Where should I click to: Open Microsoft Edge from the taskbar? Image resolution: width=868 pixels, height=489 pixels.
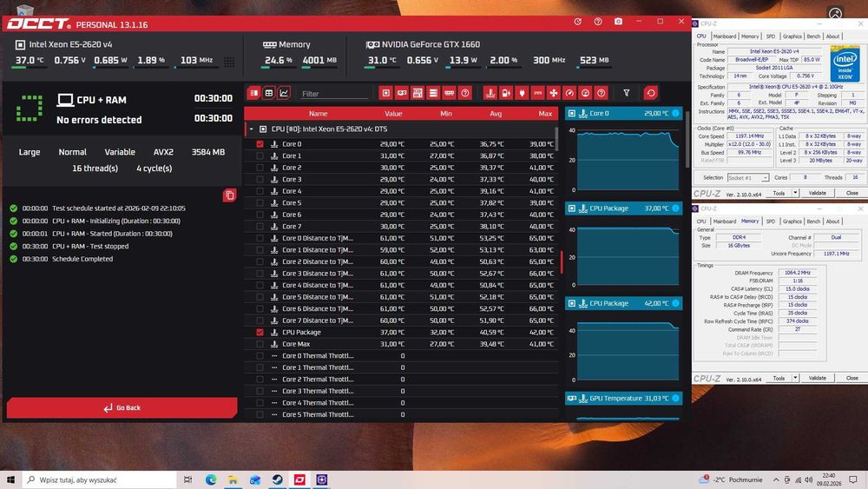(211, 479)
